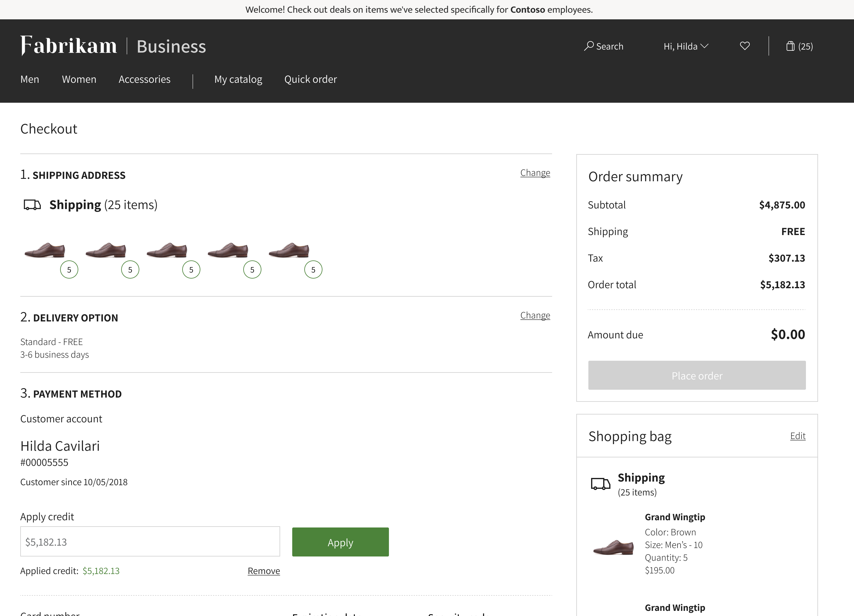
Task: Select the Women navigation menu item
Action: pos(79,79)
